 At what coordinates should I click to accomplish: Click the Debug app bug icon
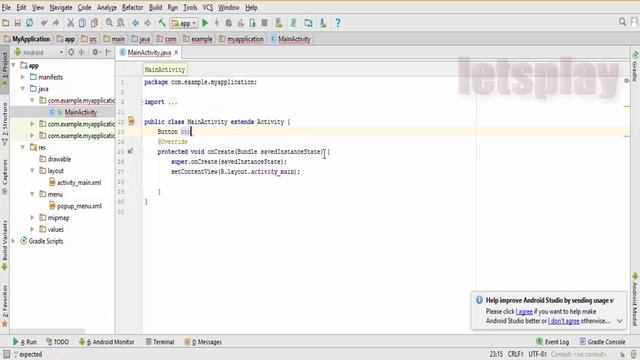[229, 23]
